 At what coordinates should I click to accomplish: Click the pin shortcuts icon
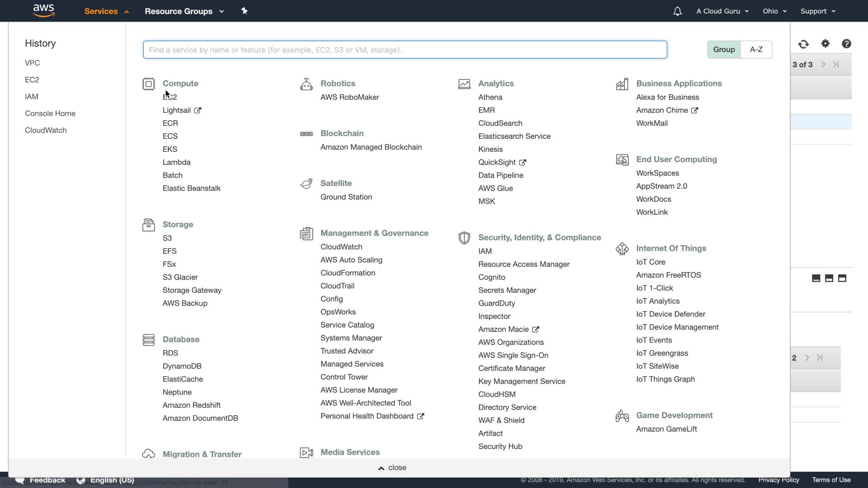click(244, 11)
